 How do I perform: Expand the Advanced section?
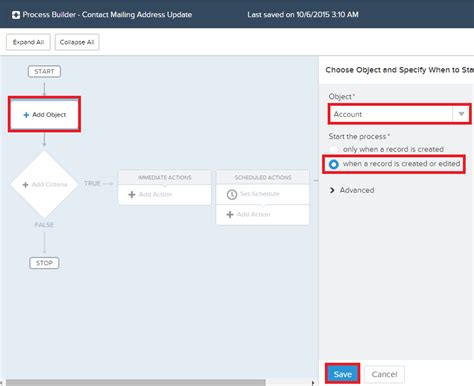[352, 190]
